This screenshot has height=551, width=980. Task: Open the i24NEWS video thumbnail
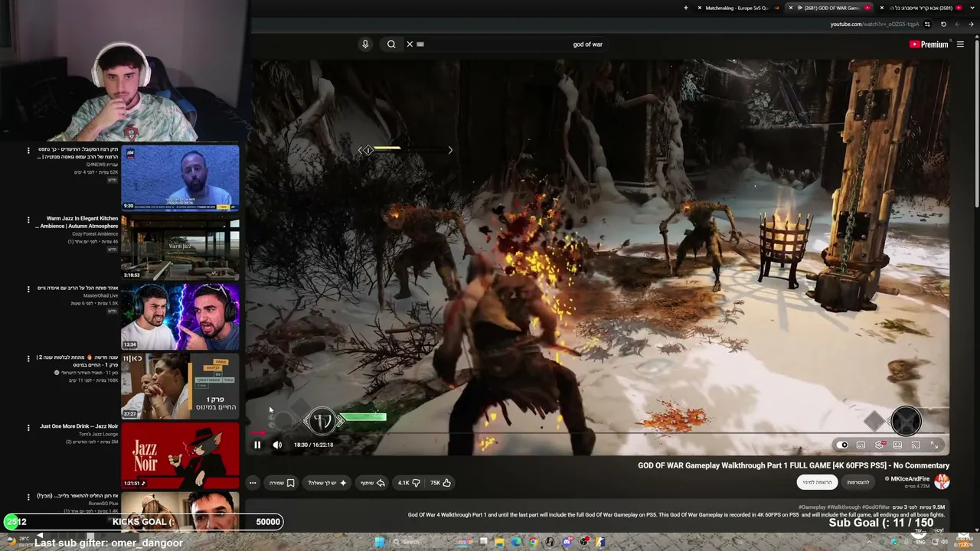[x=180, y=178]
